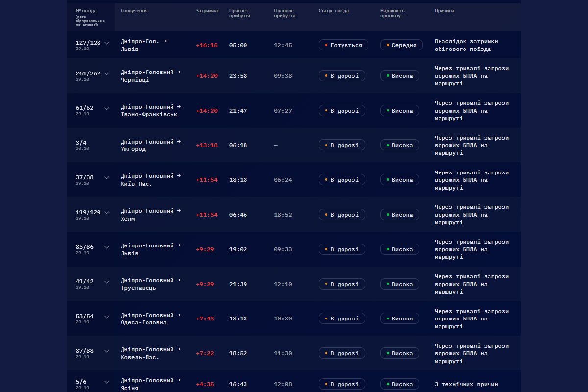Expand train 37/38 details

point(107,178)
